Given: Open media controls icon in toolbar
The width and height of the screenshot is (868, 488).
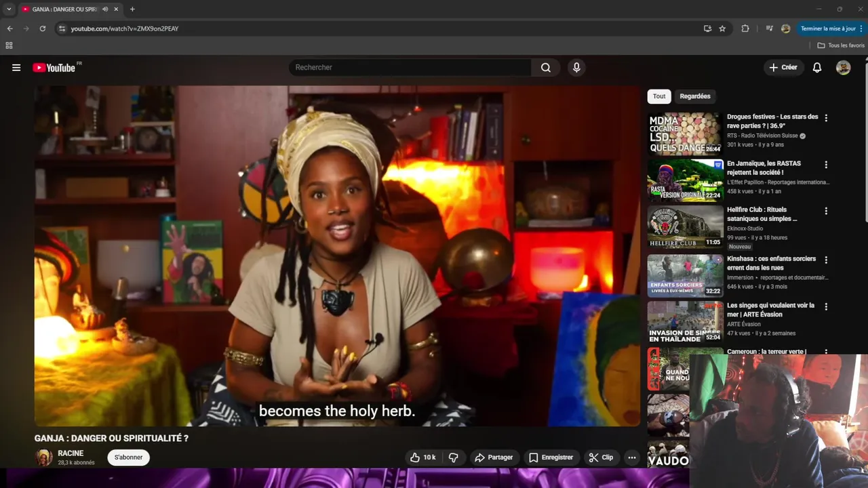Looking at the screenshot, I should [x=769, y=28].
